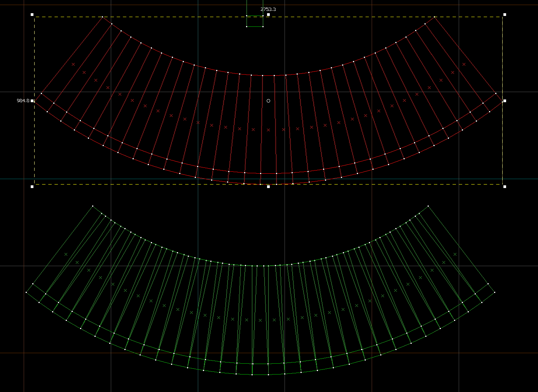The height and width of the screenshot is (392, 538).
Task: Click the middle-left selection handle near 984.8
Action: pos(32,101)
